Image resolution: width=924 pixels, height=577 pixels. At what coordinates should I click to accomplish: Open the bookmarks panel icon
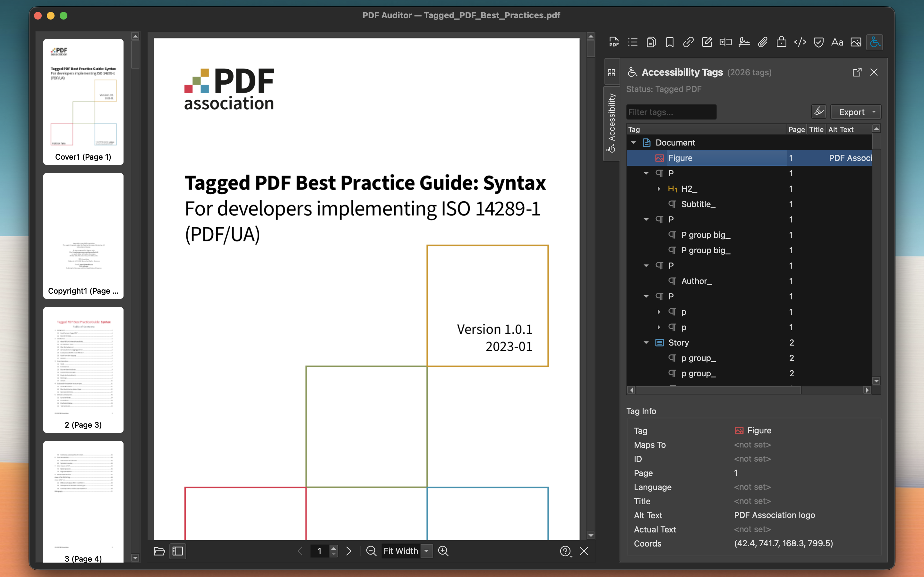coord(669,42)
